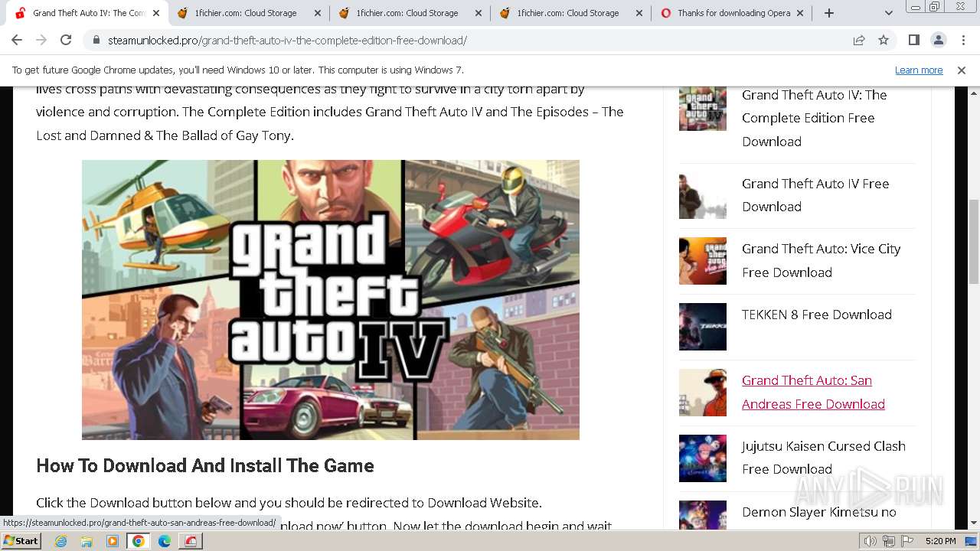Open Grand Theft Auto IV Complete Edition link
The width and height of the screenshot is (980, 551).
[814, 118]
